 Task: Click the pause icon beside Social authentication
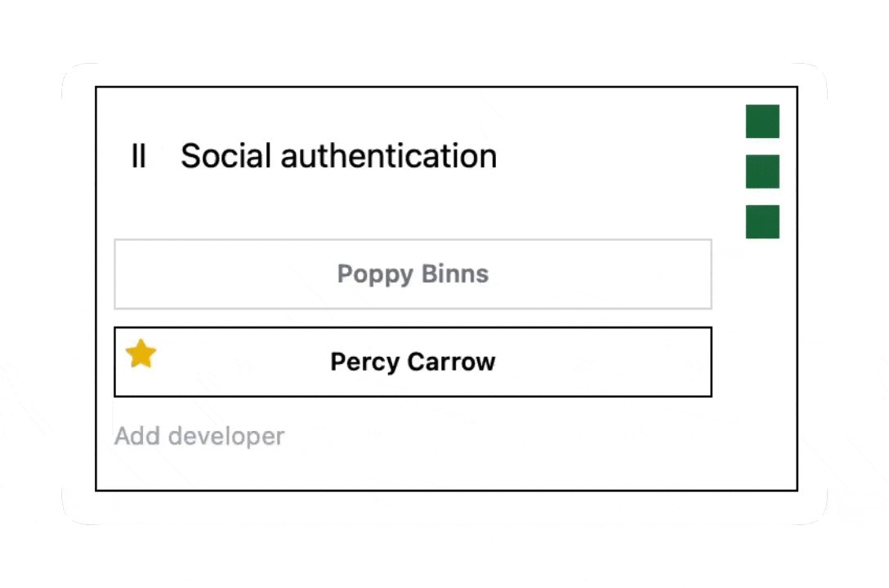[138, 156]
